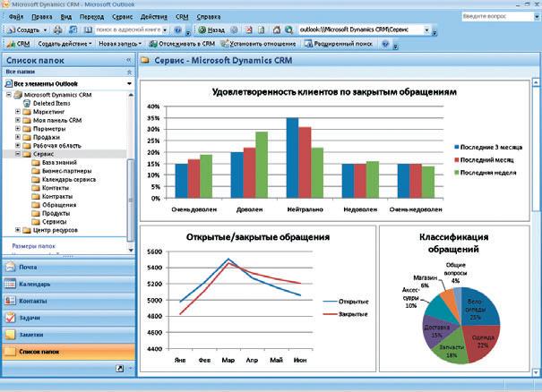Expand the Рабочая область folder
The width and height of the screenshot is (542, 392).
(x=18, y=145)
